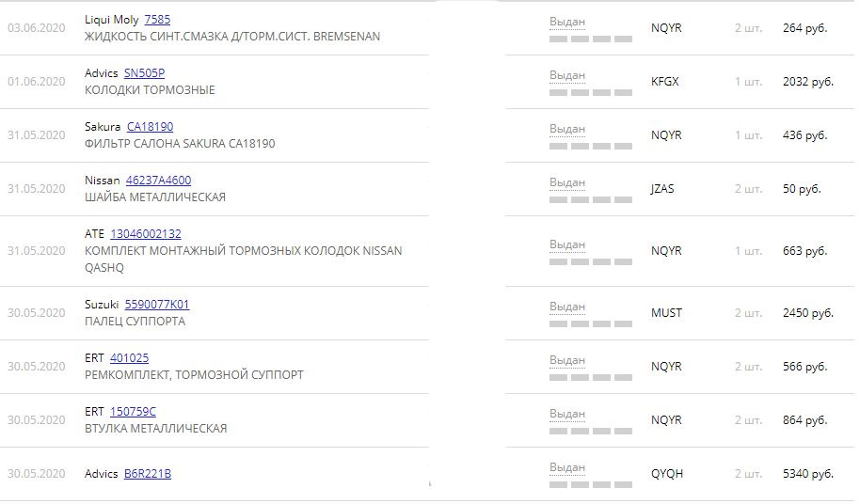This screenshot has height=504, width=860.
Task: Open Sakura CA18190 part number link
Action: pyautogui.click(x=150, y=127)
